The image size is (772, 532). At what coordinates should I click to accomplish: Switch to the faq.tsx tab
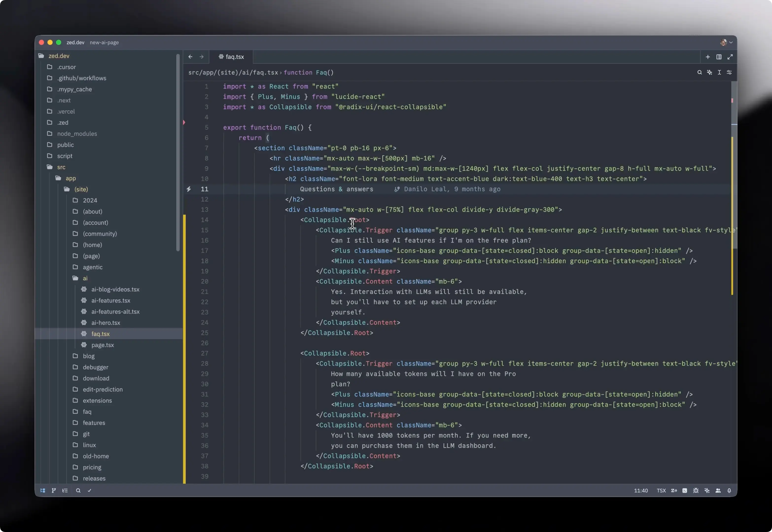click(235, 57)
